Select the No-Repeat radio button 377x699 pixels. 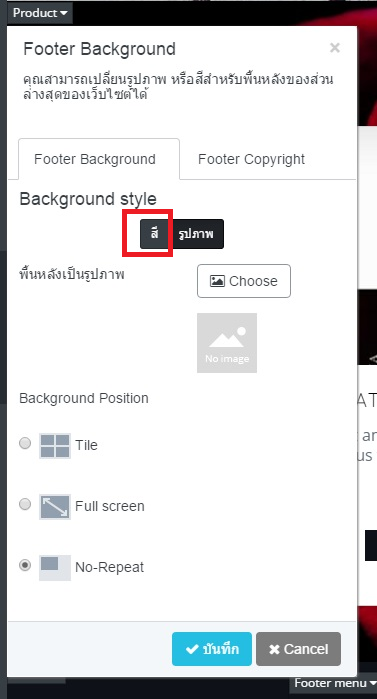point(25,565)
